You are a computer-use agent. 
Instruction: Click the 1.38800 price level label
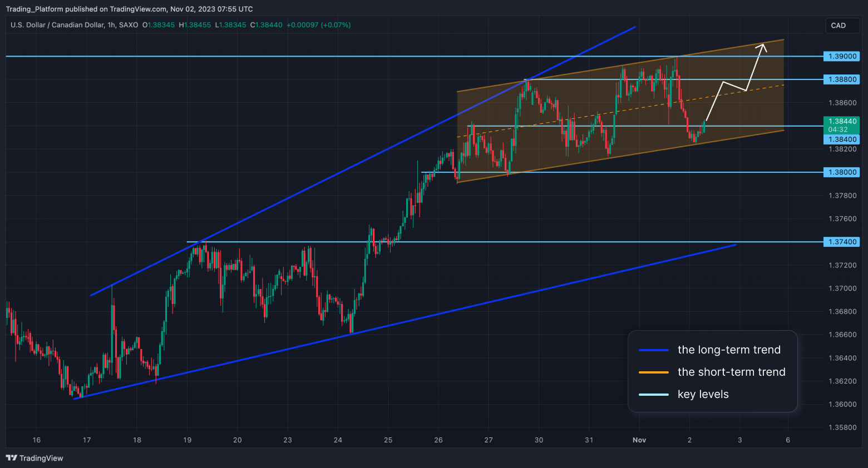point(841,79)
